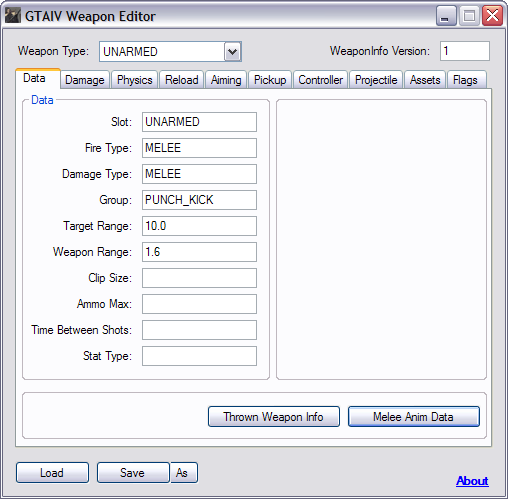Open the About link
Viewport: 508px width, 499px height.
click(472, 481)
